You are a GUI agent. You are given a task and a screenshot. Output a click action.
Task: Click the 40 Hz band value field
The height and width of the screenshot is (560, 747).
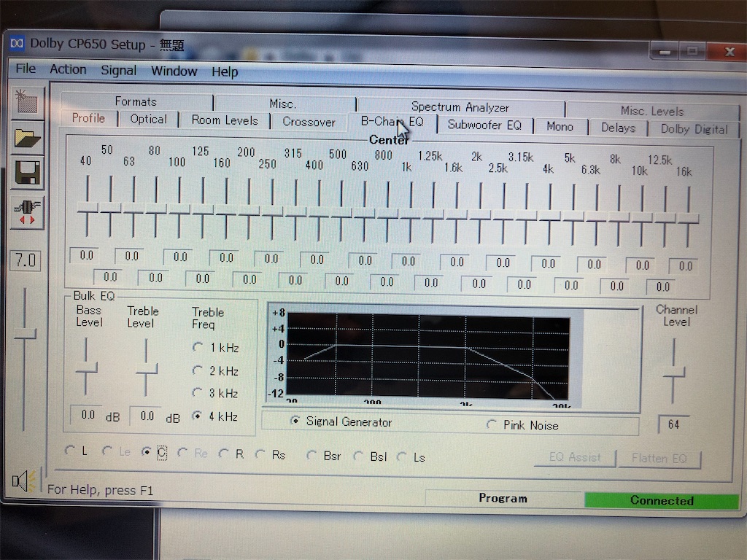click(x=85, y=255)
